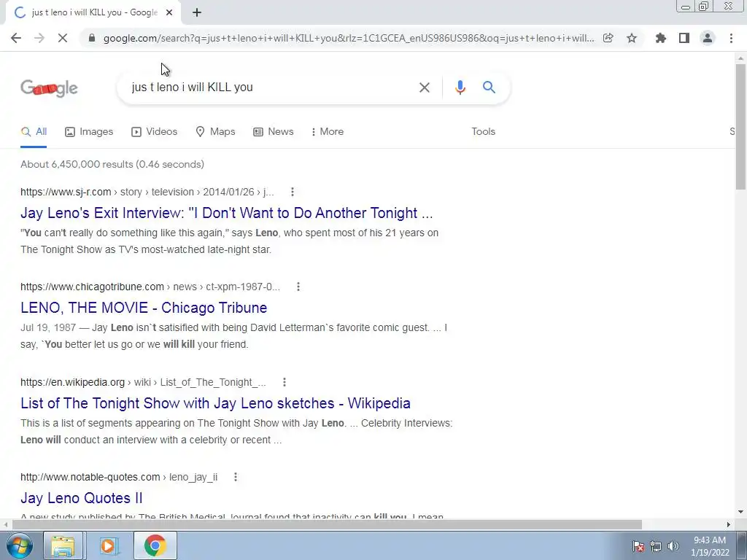Expand the More search categories menu

(327, 132)
